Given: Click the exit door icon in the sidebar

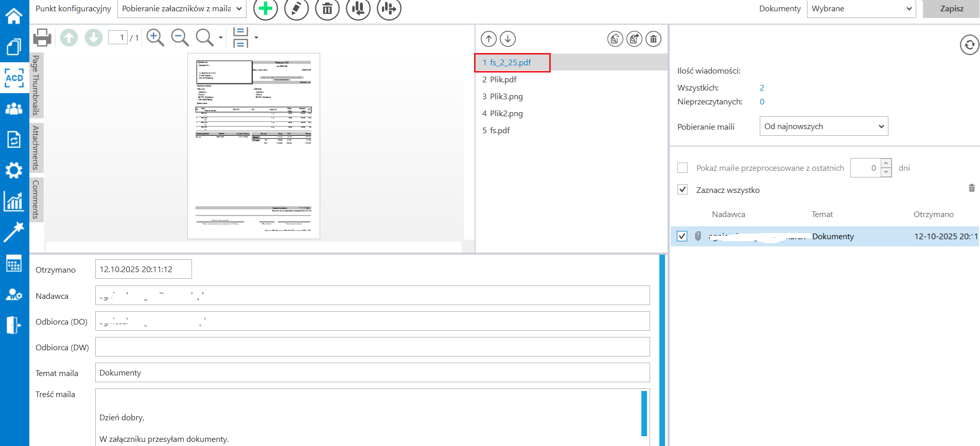Looking at the screenshot, I should click(14, 325).
